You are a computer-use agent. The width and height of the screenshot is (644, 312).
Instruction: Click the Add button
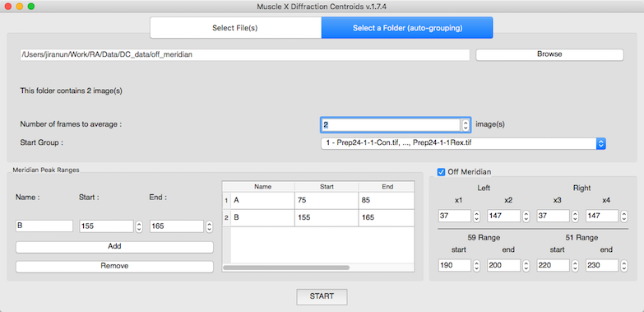(x=114, y=247)
